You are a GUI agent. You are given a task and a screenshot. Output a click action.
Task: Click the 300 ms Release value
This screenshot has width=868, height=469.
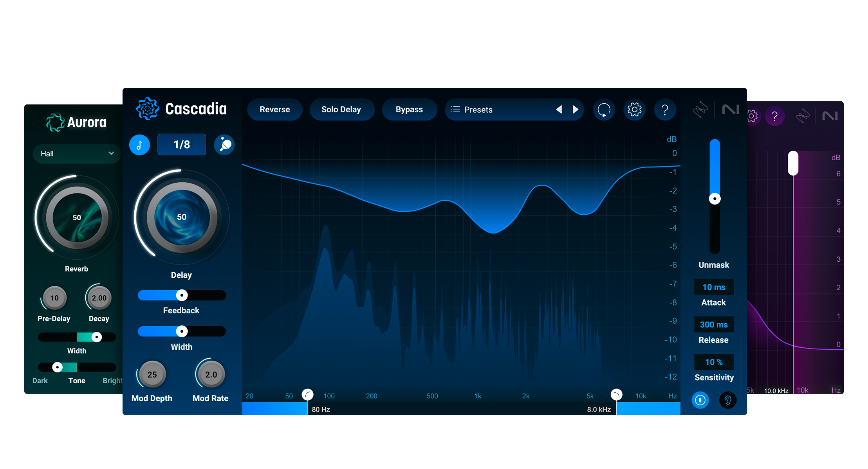(714, 325)
